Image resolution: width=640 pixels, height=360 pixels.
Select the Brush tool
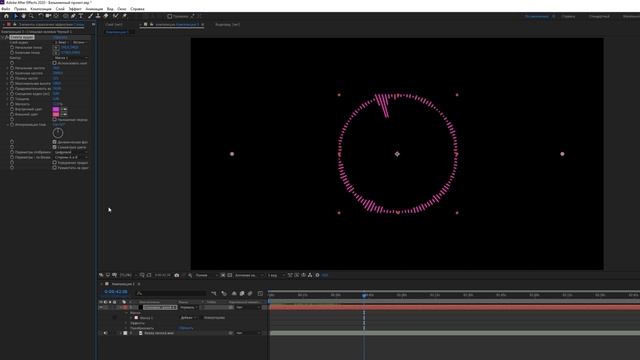[90, 16]
